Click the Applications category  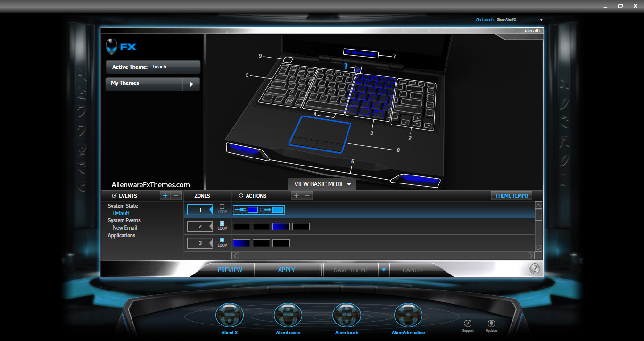121,235
